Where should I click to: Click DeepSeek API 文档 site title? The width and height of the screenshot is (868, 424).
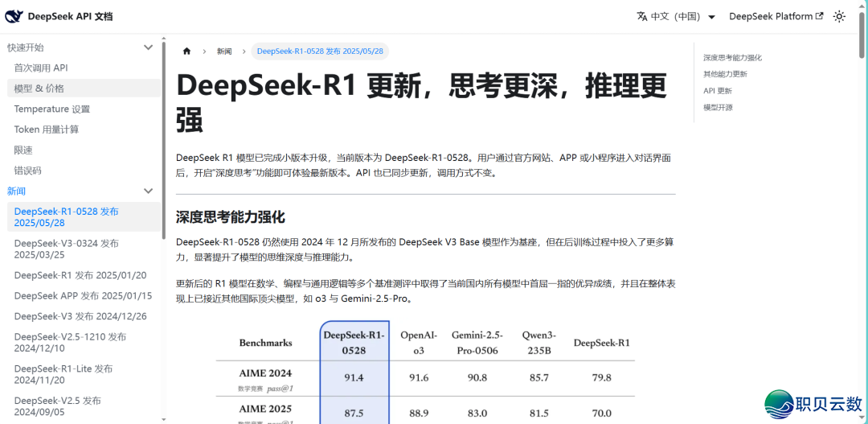coord(70,17)
